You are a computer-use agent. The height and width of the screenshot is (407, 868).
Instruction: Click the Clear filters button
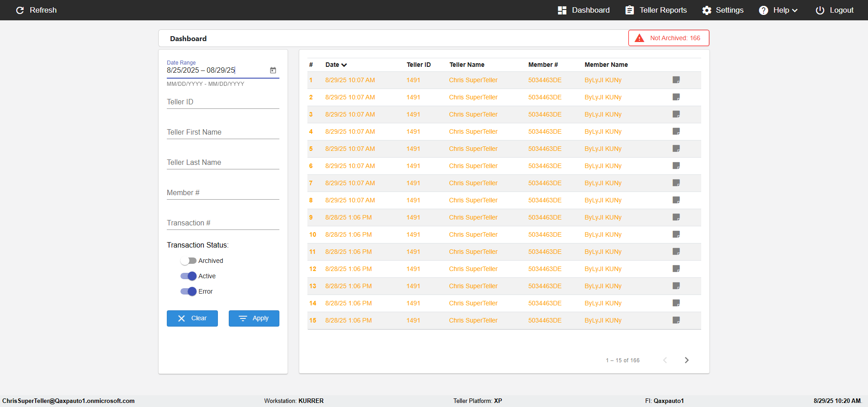tap(192, 318)
